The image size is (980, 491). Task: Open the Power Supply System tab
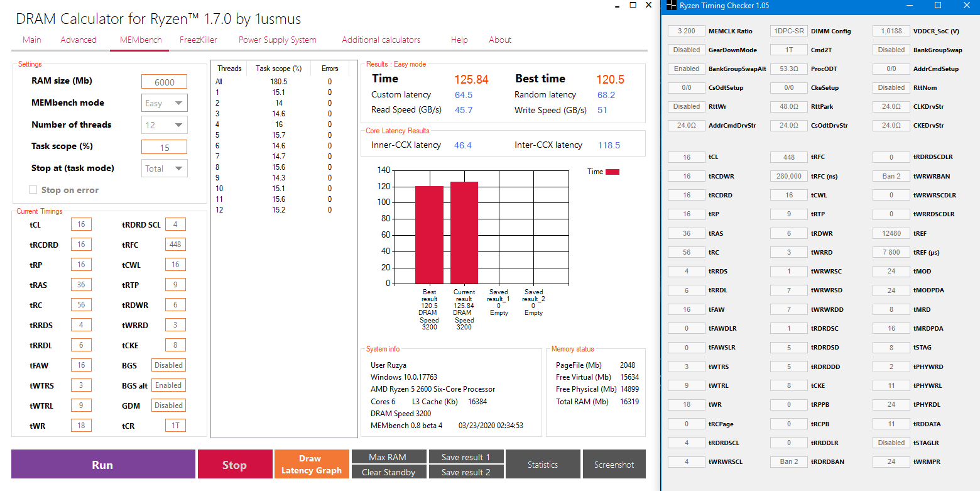[x=278, y=40]
